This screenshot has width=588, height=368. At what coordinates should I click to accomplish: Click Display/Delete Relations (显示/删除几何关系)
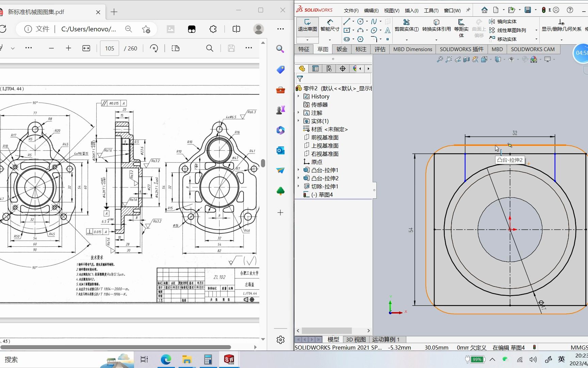click(x=561, y=26)
